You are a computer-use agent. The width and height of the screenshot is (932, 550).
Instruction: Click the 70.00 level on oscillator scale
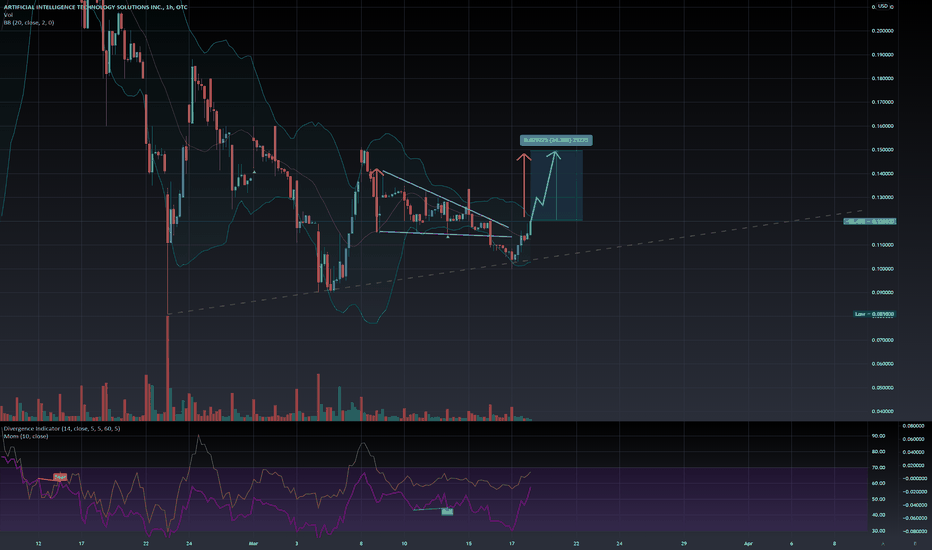(x=879, y=467)
